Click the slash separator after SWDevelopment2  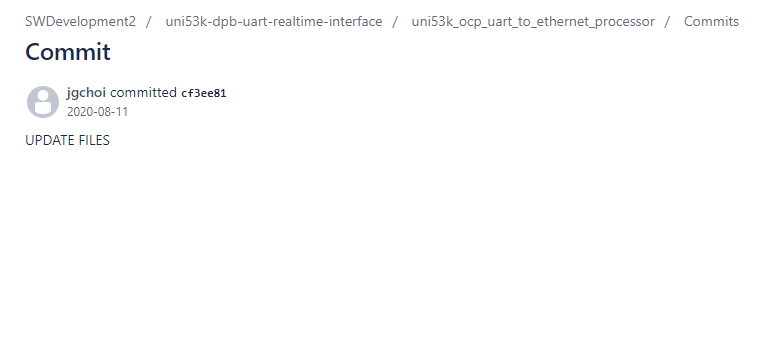pos(148,22)
